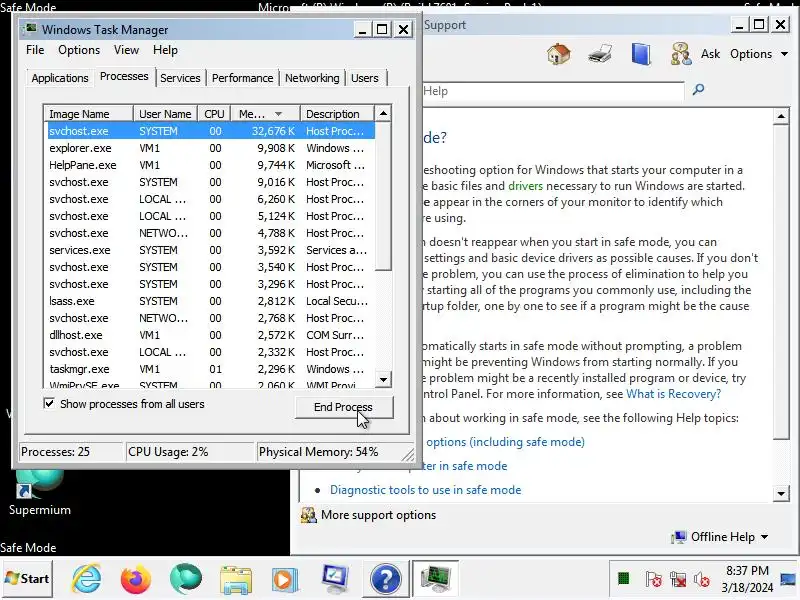This screenshot has width=800, height=600.
Task: Click the Help home icon
Action: click(x=559, y=54)
